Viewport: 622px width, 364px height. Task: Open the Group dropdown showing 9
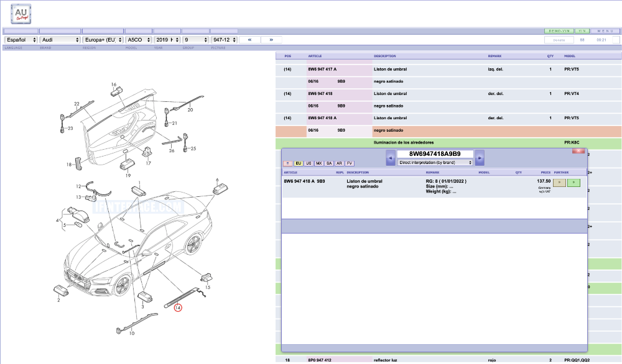(195, 40)
